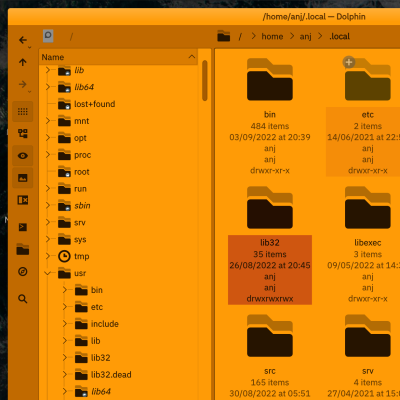This screenshot has height=400, width=400.
Task: Click the Name column header
Action: [x=118, y=57]
